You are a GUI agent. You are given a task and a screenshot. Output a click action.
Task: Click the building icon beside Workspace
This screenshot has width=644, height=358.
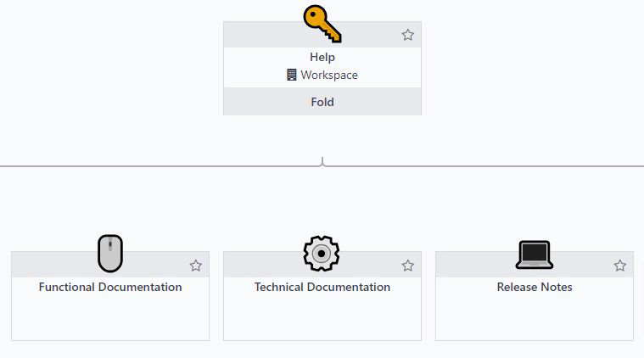click(x=292, y=75)
